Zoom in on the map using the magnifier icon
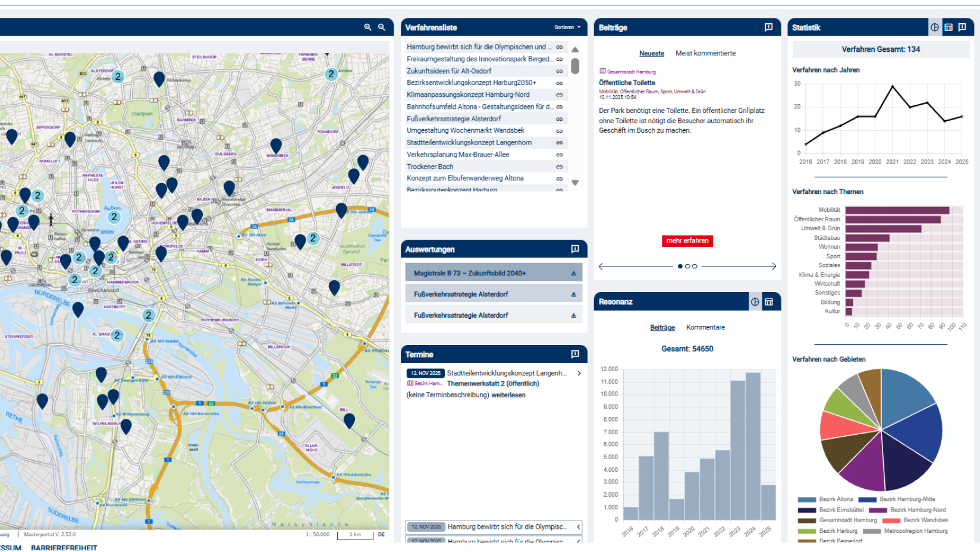 coord(367,27)
